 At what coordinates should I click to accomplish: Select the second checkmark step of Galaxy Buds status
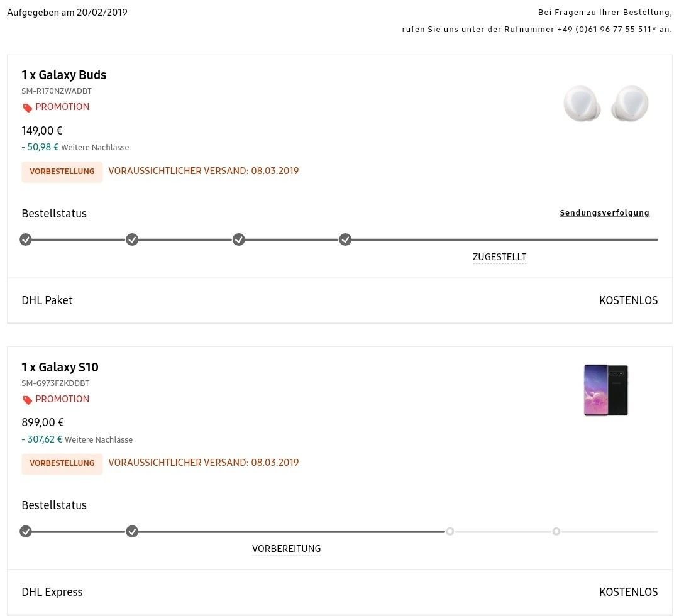tap(132, 239)
